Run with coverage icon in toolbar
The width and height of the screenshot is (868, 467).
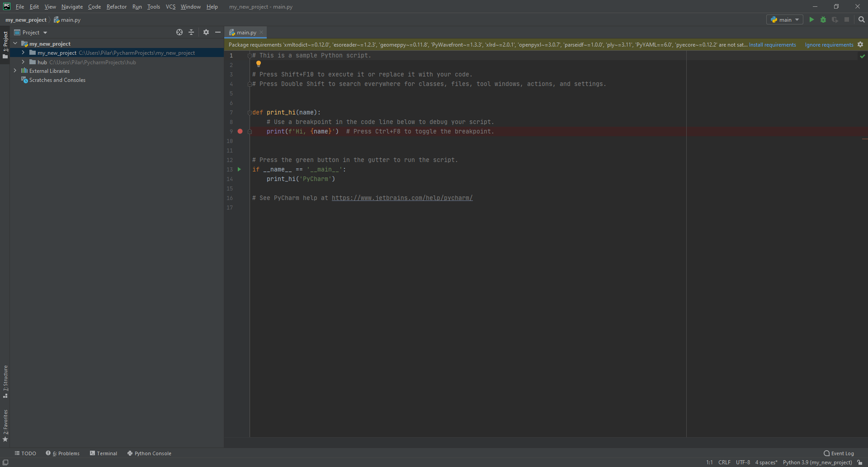835,19
